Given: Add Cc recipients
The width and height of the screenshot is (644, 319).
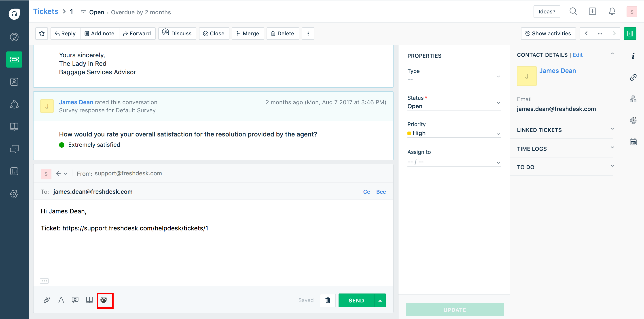Looking at the screenshot, I should click(366, 192).
